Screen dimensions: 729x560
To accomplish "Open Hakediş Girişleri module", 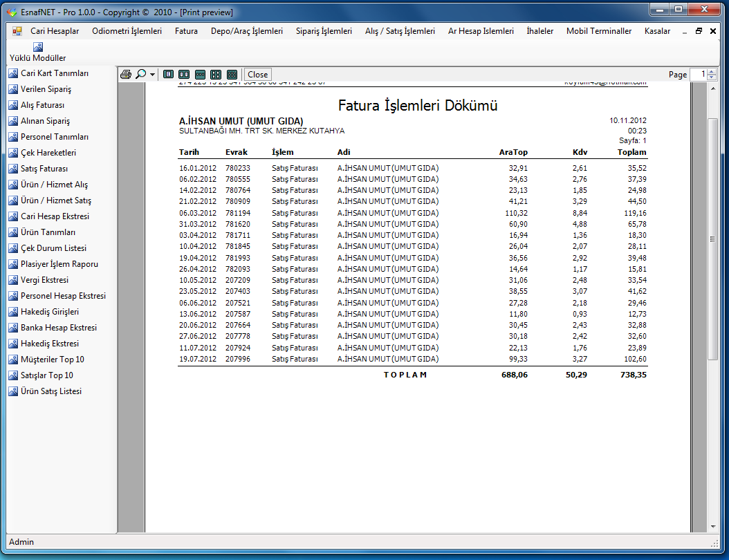I will click(x=44, y=311).
